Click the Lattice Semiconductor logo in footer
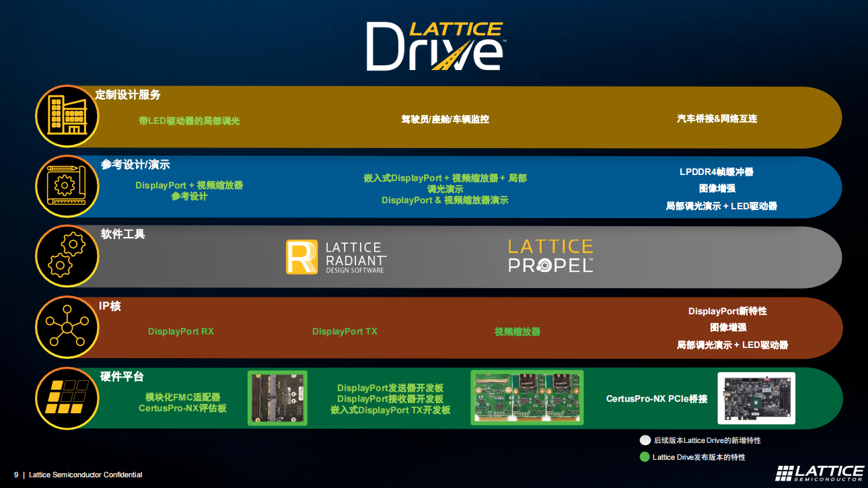 click(819, 473)
